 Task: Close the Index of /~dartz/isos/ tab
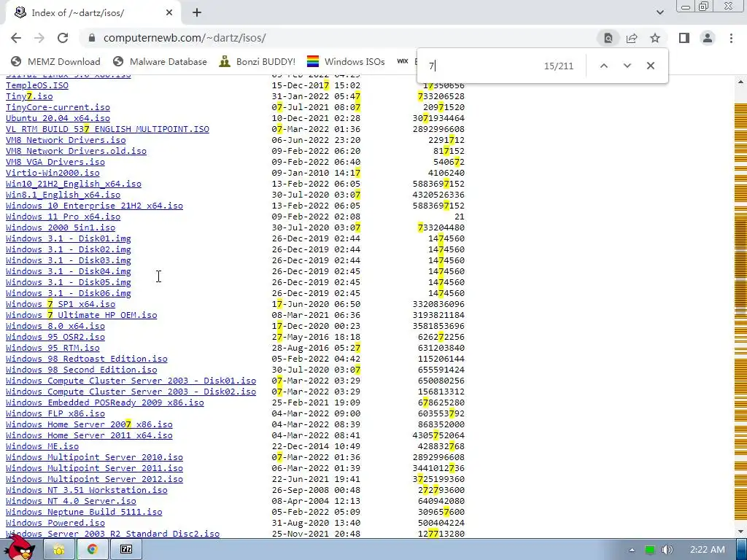click(x=169, y=13)
